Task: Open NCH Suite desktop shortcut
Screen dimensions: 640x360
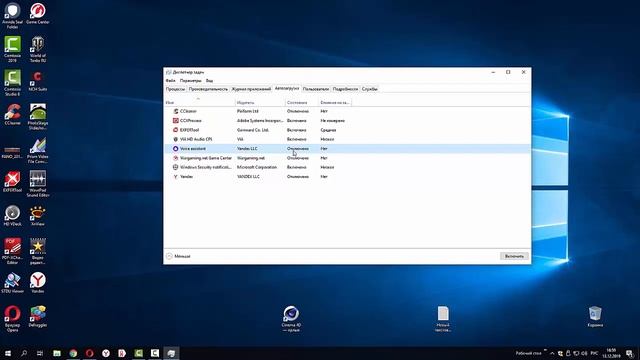Action: [x=38, y=81]
